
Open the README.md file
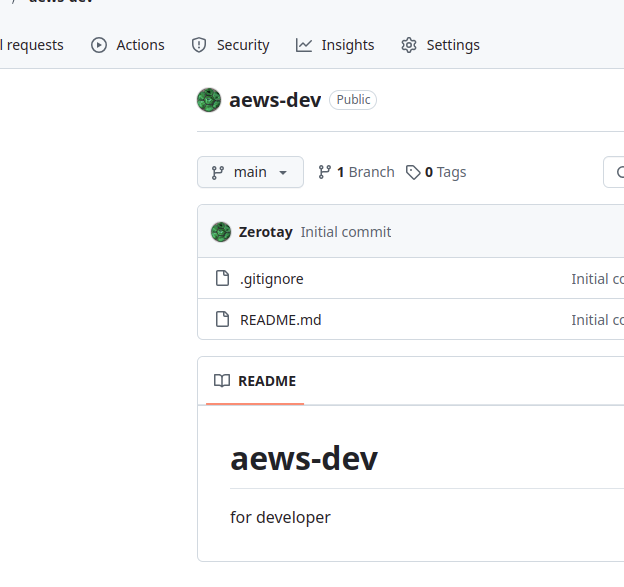[x=281, y=320]
